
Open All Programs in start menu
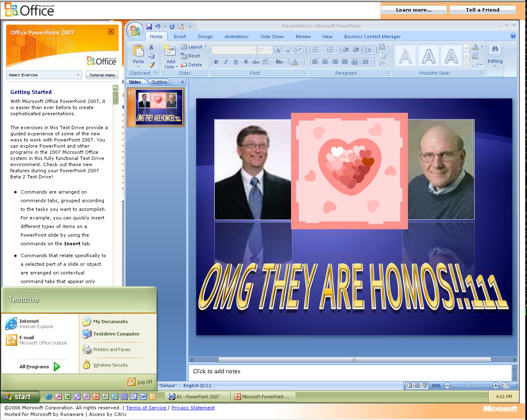pos(40,367)
